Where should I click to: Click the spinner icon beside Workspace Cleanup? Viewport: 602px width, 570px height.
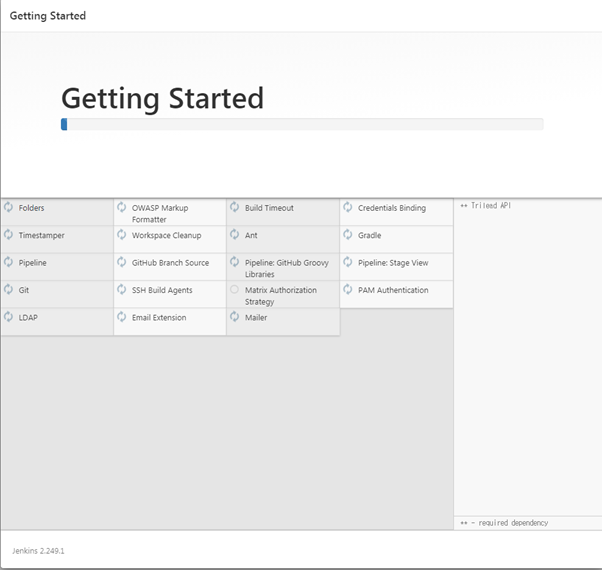122,235
